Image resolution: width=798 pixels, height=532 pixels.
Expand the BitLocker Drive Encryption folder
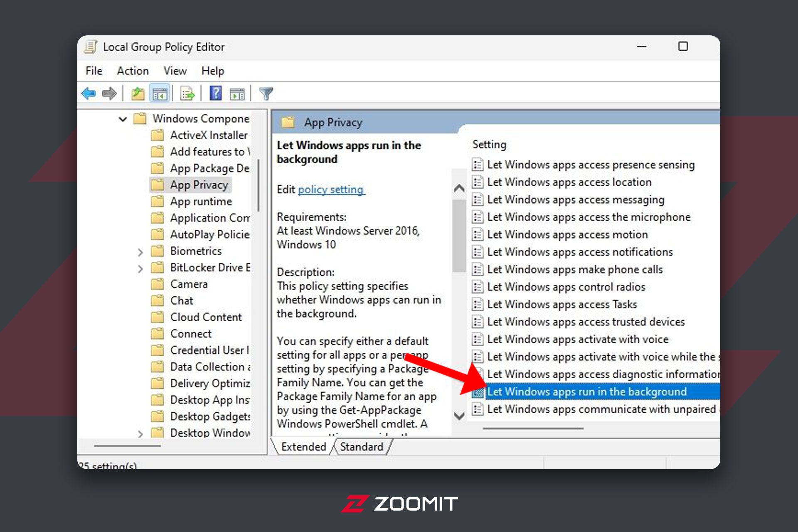(140, 268)
